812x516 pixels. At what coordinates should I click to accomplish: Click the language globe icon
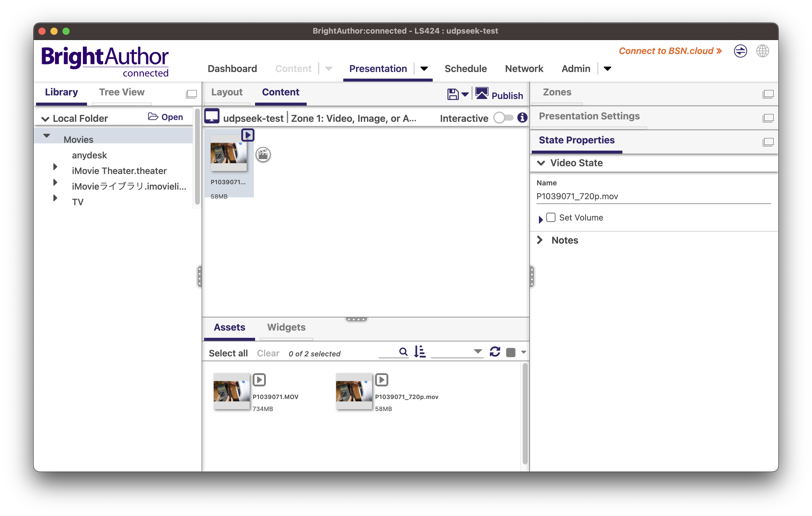coord(762,51)
